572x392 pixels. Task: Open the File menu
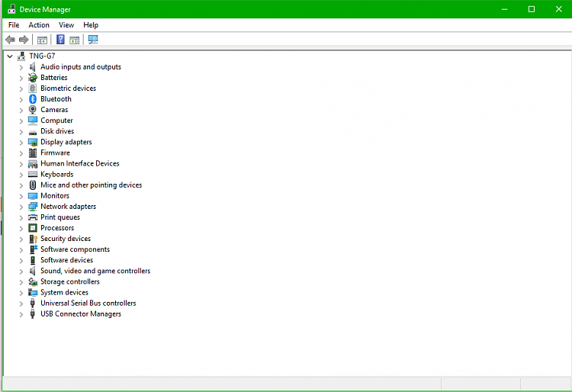click(14, 25)
